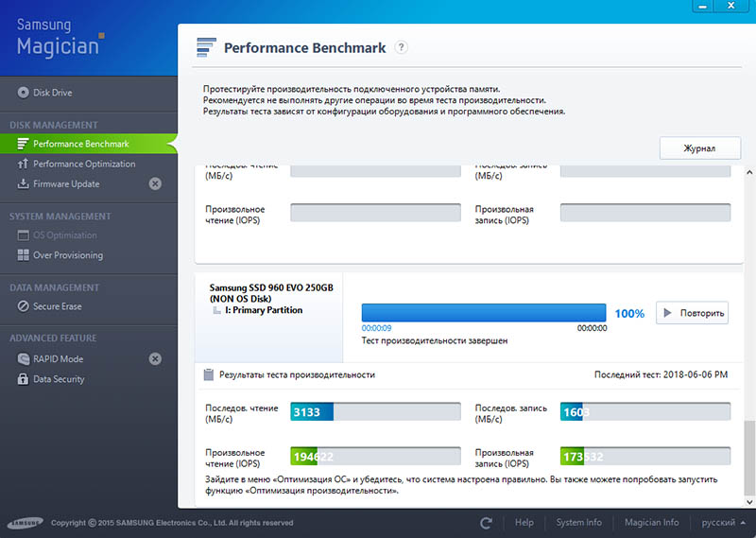Click the Data Security padlock icon

pyautogui.click(x=23, y=379)
